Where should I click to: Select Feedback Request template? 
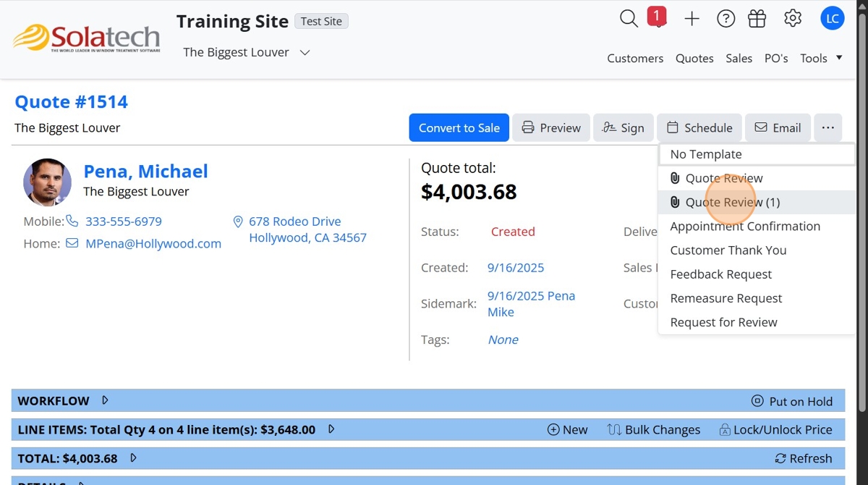point(757,274)
